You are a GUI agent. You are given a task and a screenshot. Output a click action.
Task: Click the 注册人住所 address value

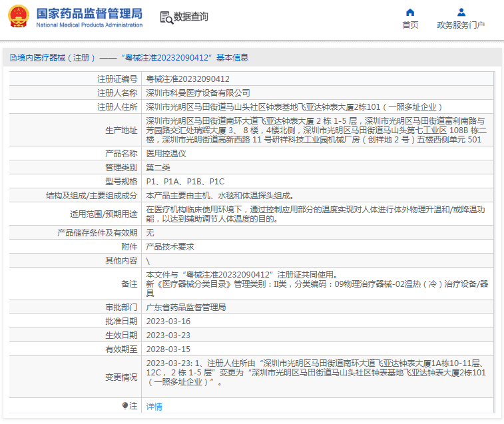294,106
